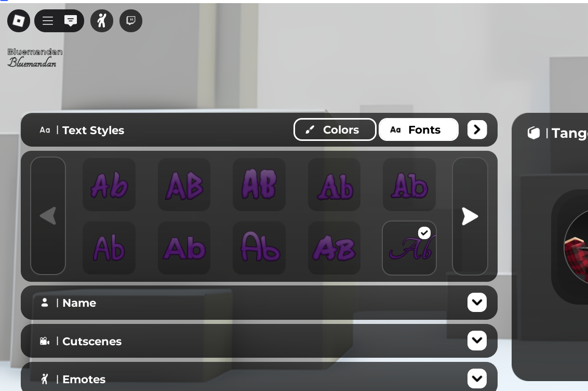588x391 pixels.
Task: Open the Roblox logo menu
Action: pyautogui.click(x=19, y=21)
